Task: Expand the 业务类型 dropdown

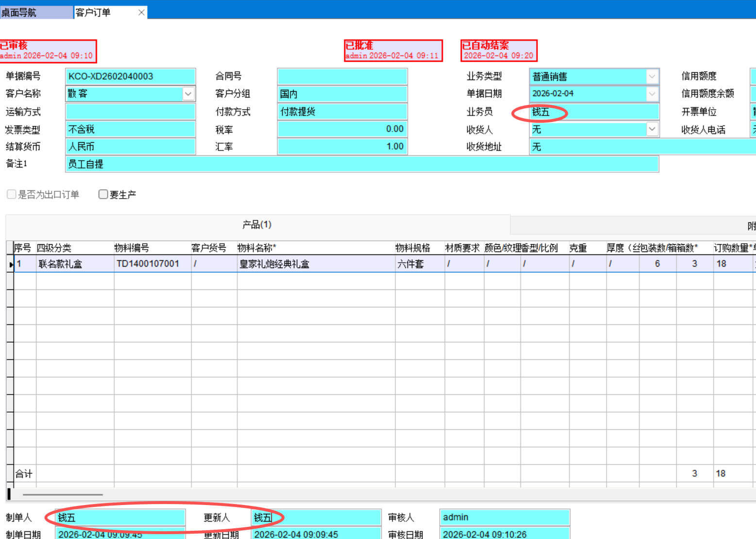Action: (x=652, y=76)
